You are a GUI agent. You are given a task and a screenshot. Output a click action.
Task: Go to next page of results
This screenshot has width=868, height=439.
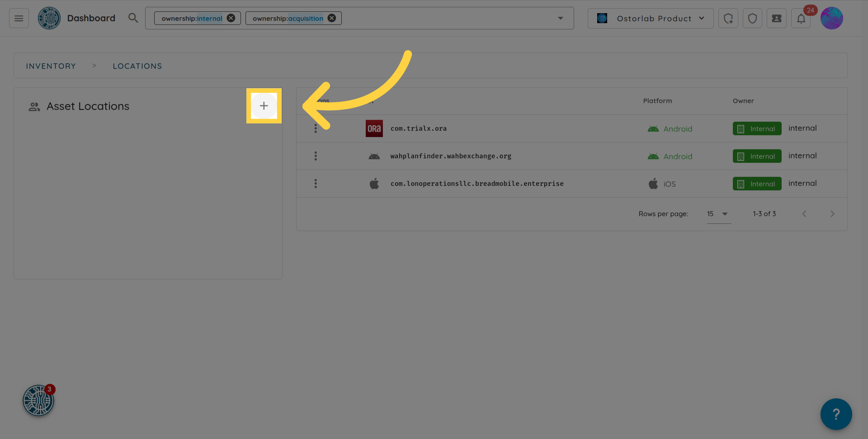tap(832, 214)
